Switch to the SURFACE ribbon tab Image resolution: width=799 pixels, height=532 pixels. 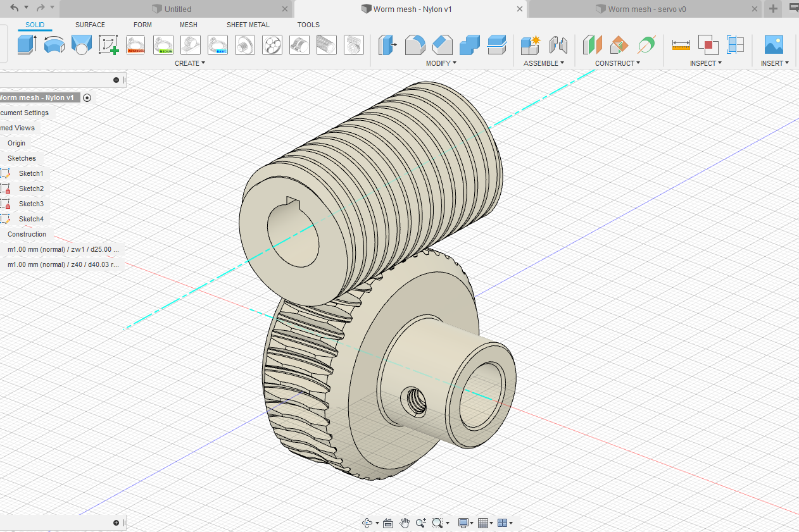click(x=90, y=25)
